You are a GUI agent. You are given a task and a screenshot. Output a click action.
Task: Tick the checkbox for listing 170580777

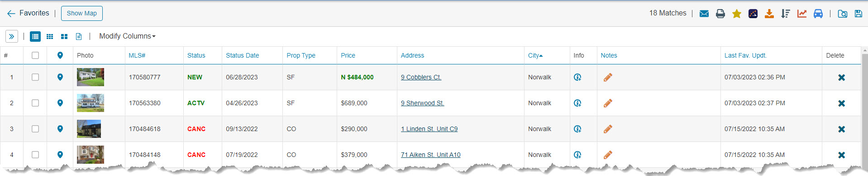click(x=35, y=77)
